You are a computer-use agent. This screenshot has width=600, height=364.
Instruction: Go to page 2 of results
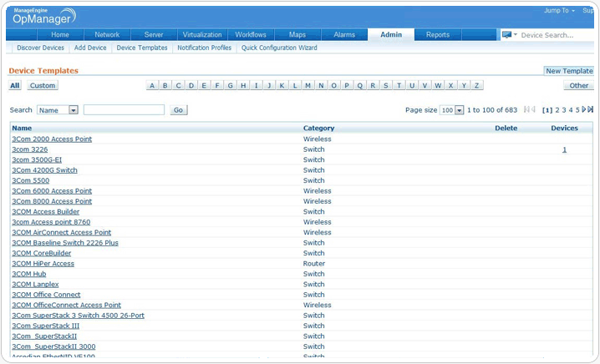557,110
